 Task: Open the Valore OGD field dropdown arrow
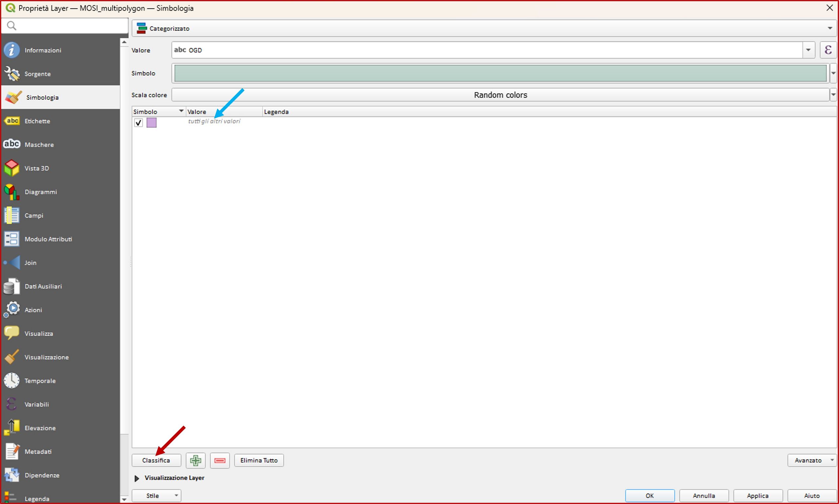(x=808, y=50)
